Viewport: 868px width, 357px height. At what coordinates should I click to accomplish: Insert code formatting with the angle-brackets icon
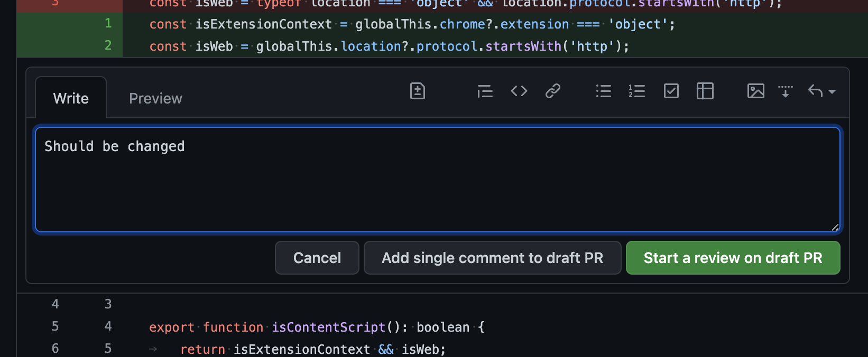519,91
